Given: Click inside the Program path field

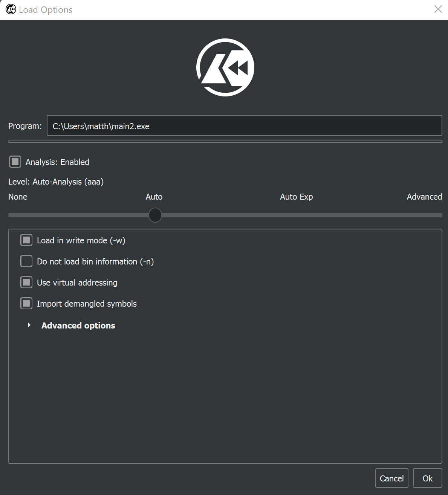Looking at the screenshot, I should (244, 125).
